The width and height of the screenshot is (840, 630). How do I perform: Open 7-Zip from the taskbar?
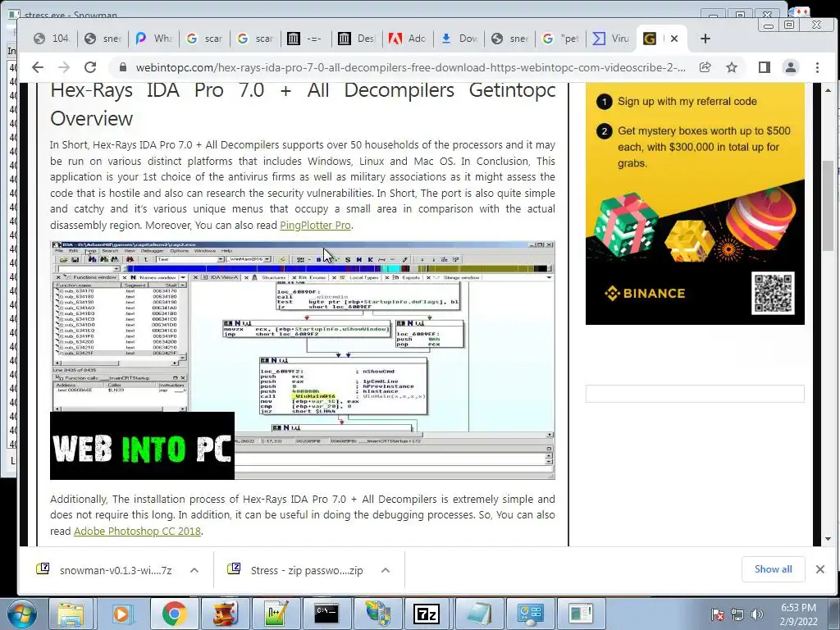pos(427,614)
